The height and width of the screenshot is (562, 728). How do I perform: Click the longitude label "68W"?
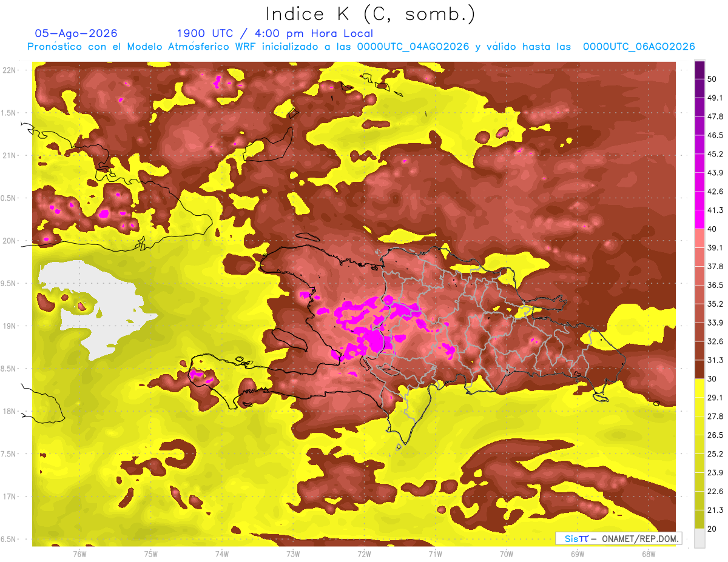tap(649, 554)
